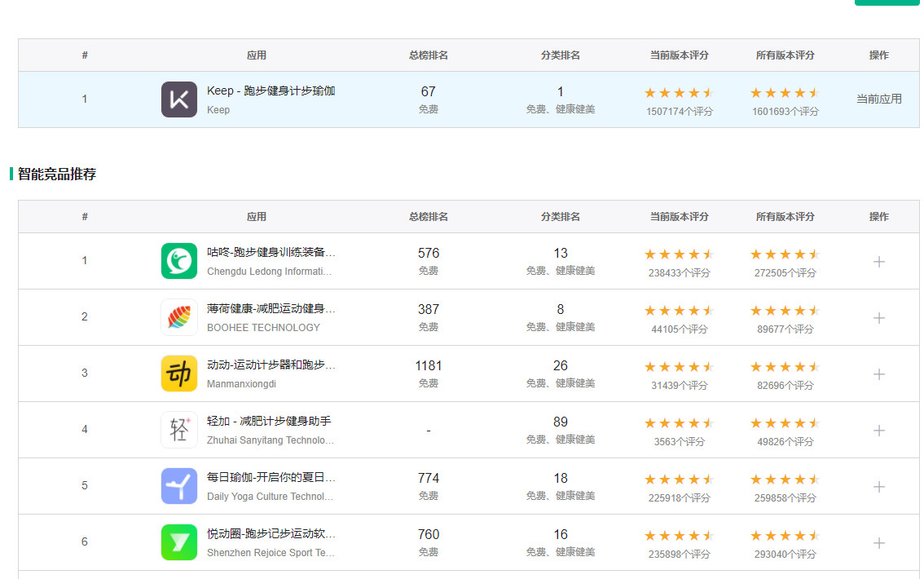924x579 pixels.
Task: Click the 薄荷健康 colorful leaf icon
Action: tap(179, 317)
